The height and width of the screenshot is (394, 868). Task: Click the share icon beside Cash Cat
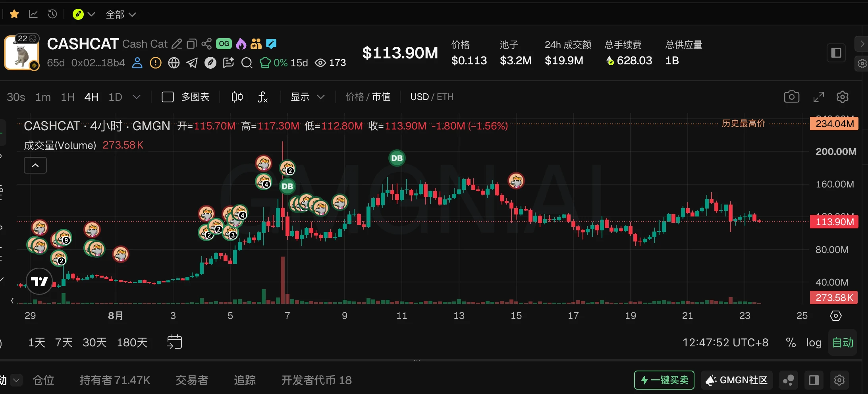click(206, 44)
